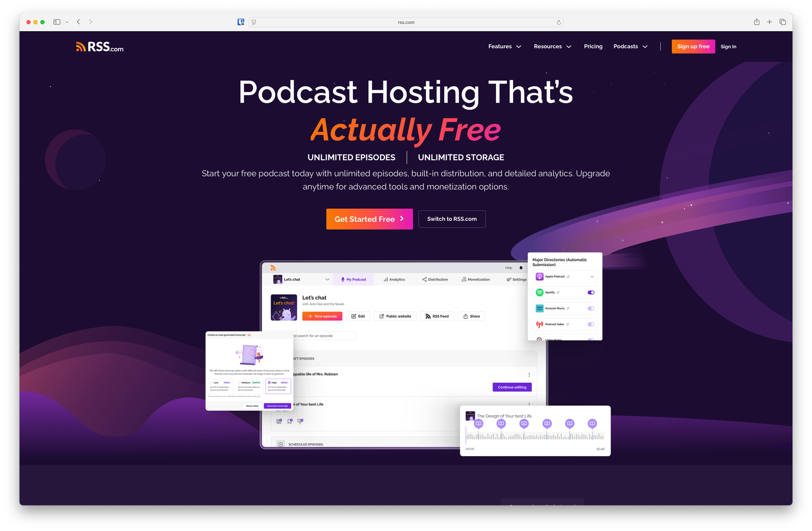Click the reader view icon in the address bar
This screenshot has height=531, width=812.
point(254,22)
